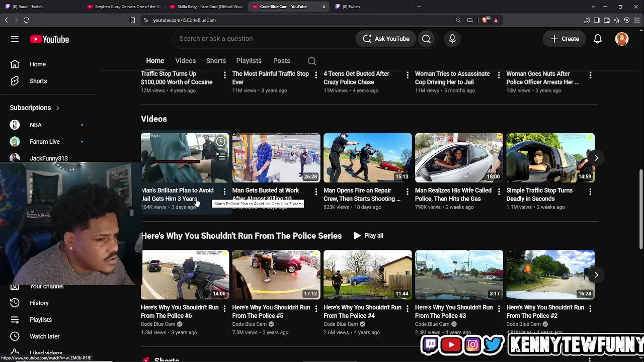Click the browser address bar URL
The image size is (644, 362).
coord(184,20)
